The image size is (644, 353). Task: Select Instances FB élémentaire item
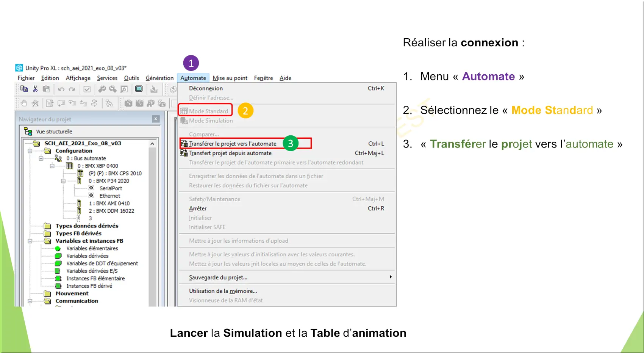pos(95,278)
